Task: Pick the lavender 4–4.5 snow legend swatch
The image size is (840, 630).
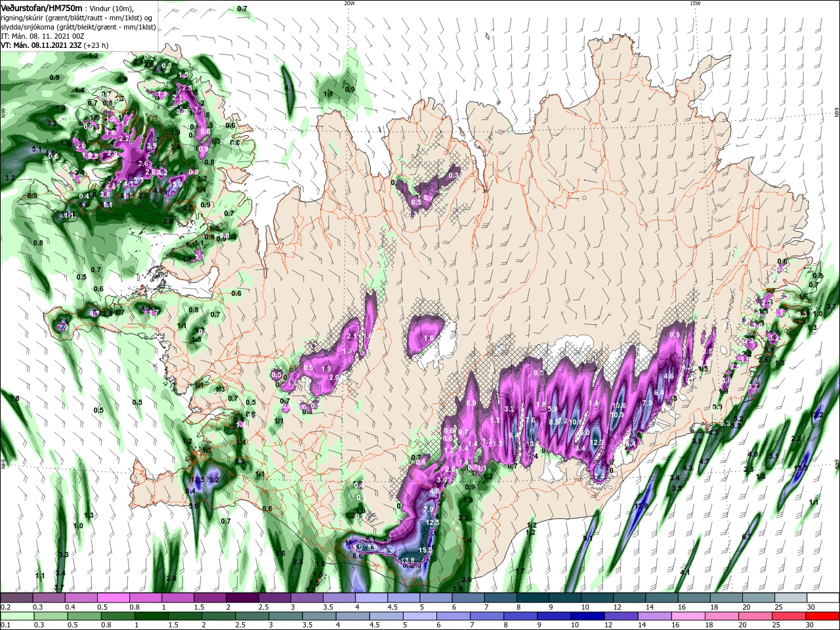Action: (371, 598)
